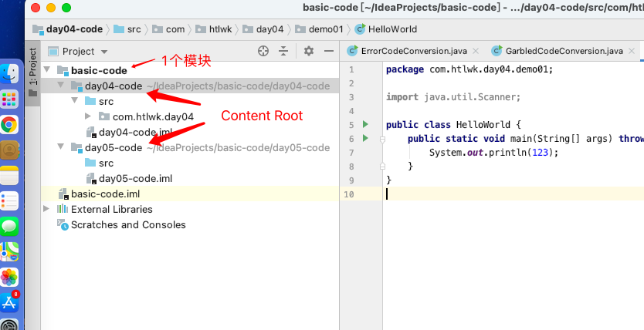Close the ErrorCodeConversion.java tab
The height and width of the screenshot is (330, 644).
coord(476,51)
